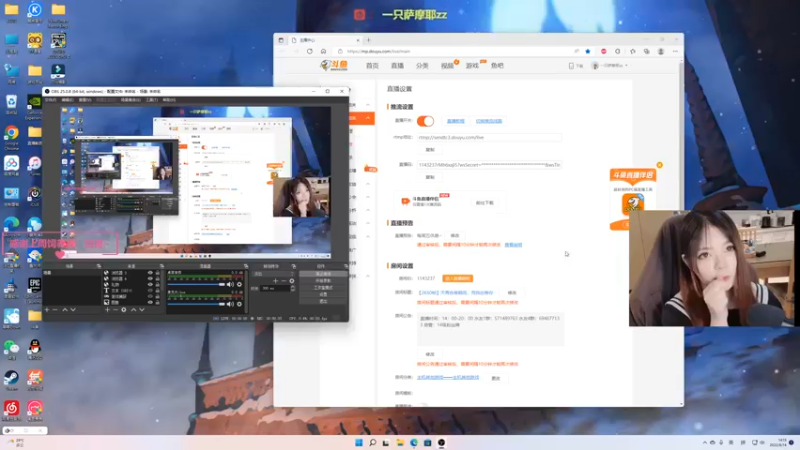The height and width of the screenshot is (450, 800).
Task: Show the text source via its eye icon
Action: click(150, 290)
